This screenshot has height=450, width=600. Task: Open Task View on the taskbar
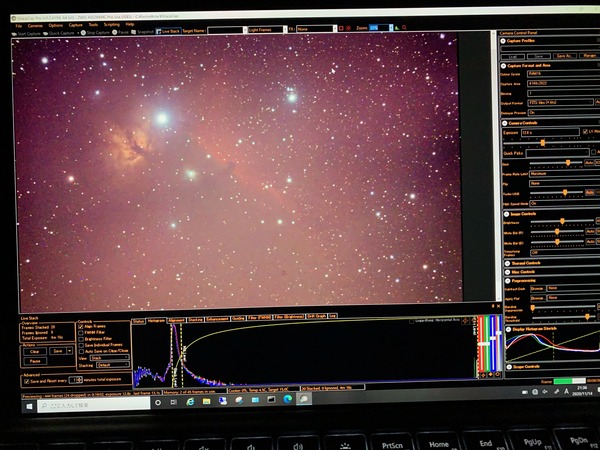coord(173,402)
